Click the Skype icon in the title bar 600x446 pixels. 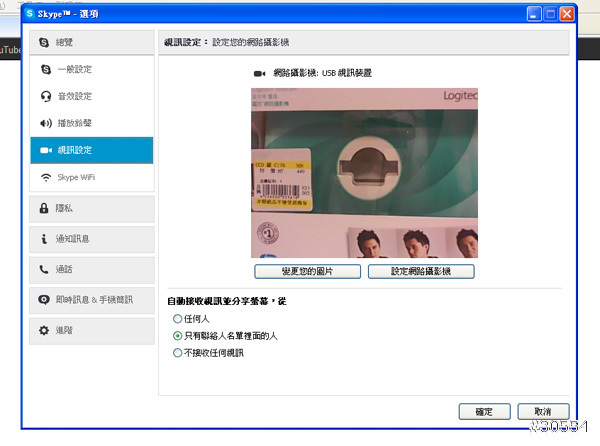tap(30, 14)
